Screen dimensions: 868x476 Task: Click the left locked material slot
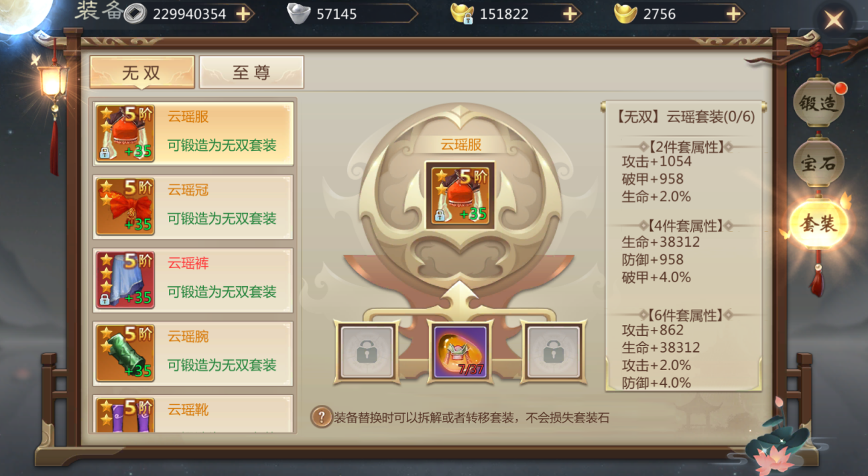[367, 351]
